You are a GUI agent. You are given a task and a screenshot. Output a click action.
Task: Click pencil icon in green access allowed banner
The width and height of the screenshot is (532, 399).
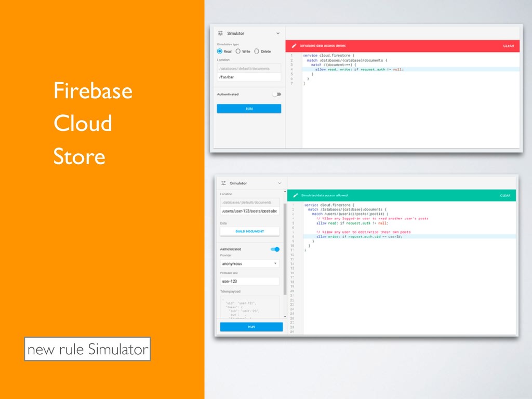pyautogui.click(x=296, y=195)
